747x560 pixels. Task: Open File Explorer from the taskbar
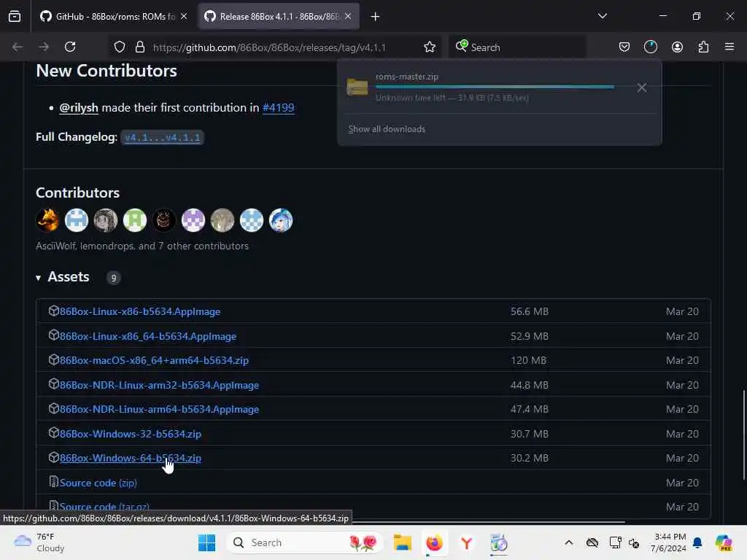tap(403, 542)
